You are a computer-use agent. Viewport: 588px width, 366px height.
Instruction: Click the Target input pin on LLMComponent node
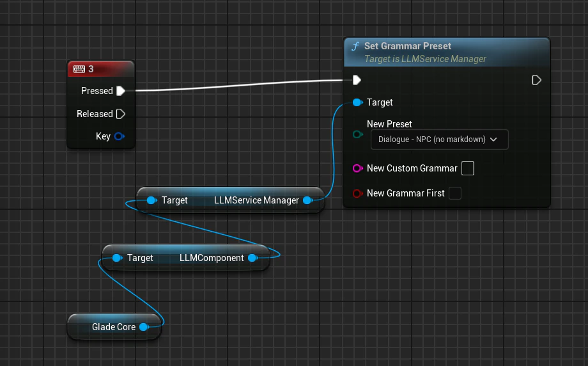(118, 258)
